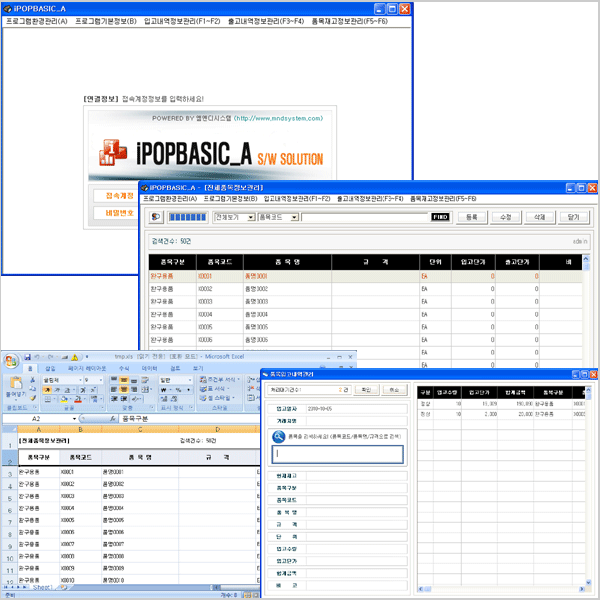Open the Formulas tab in Excel
The image size is (600, 600).
pyautogui.click(x=124, y=369)
